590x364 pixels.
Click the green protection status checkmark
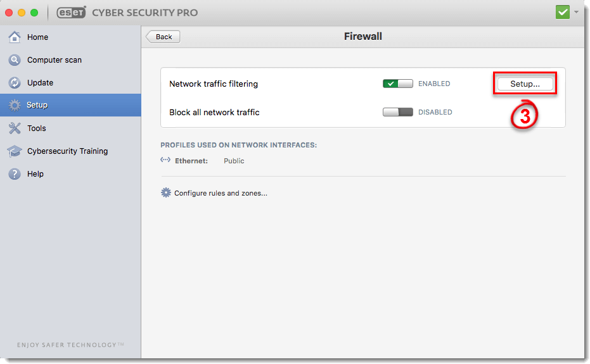563,13
